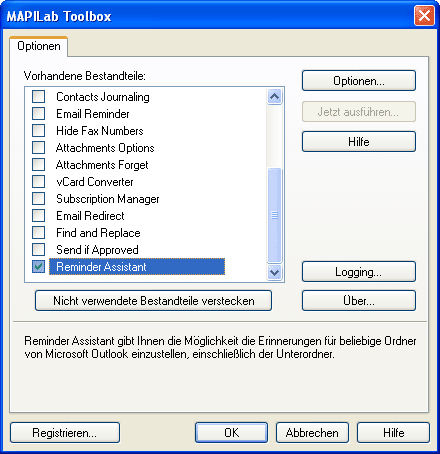Close the MAPILab Toolbox dialog window

(424, 15)
